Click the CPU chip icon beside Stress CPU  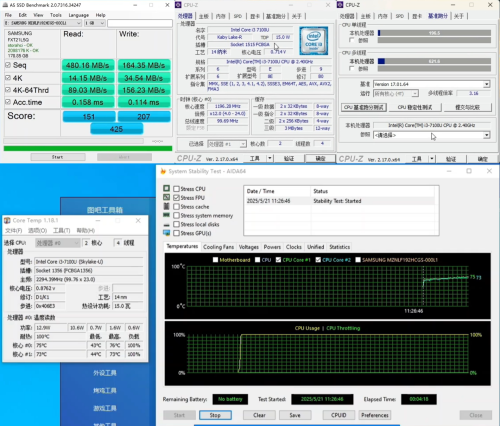pyautogui.click(x=166, y=188)
